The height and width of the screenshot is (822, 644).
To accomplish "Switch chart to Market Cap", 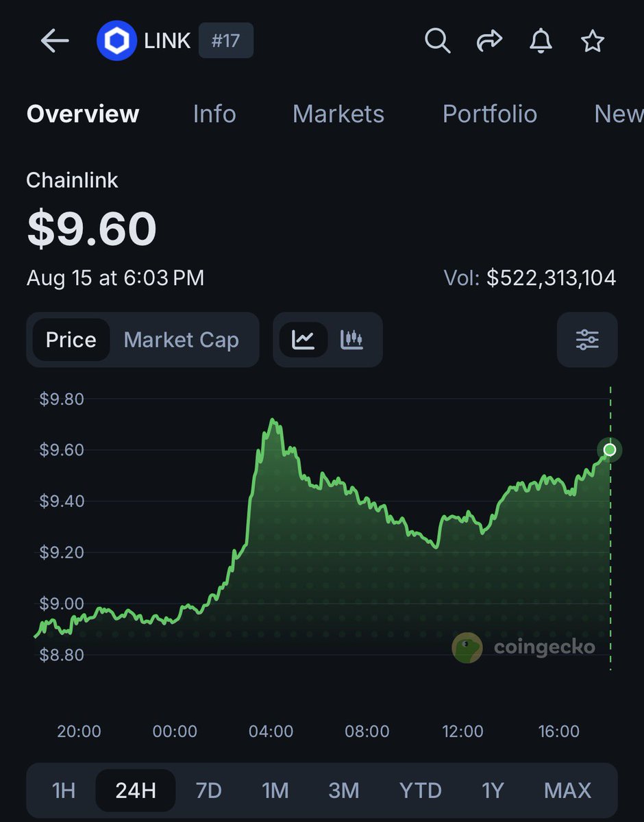I will pyautogui.click(x=182, y=340).
